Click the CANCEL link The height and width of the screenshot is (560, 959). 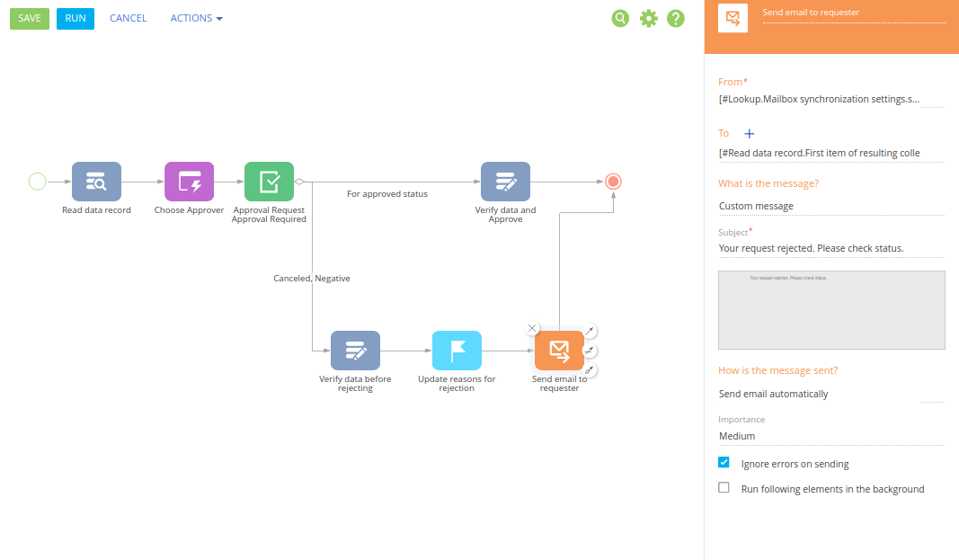click(x=129, y=18)
